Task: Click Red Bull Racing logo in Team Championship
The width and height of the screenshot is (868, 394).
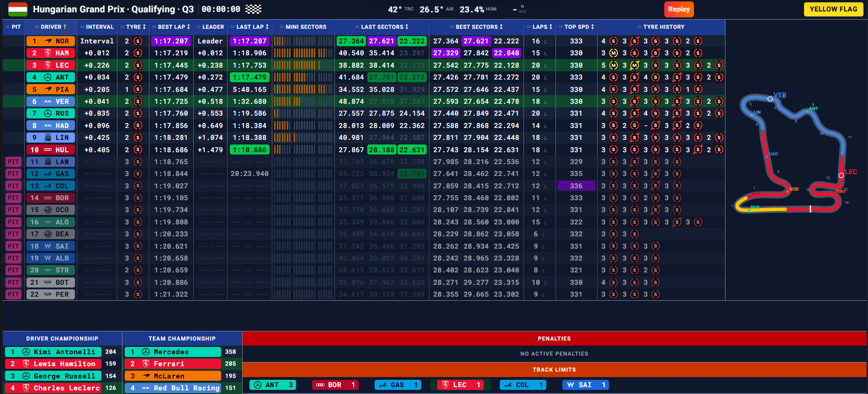Action: (x=146, y=388)
